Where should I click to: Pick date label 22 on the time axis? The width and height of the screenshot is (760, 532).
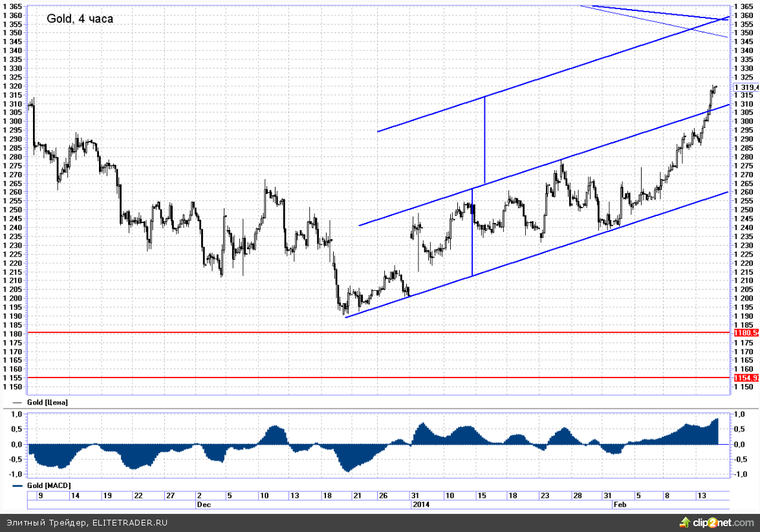(138, 496)
